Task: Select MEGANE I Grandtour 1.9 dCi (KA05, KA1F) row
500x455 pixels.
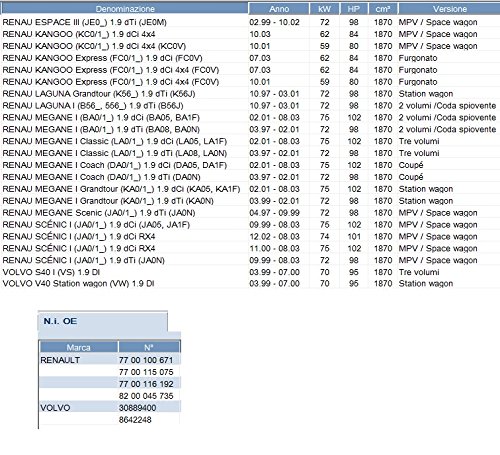Action: click(x=250, y=189)
